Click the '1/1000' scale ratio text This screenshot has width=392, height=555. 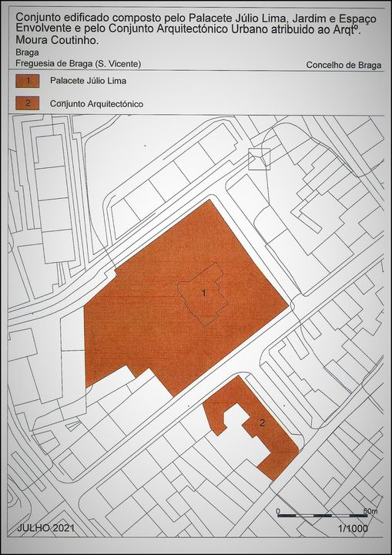coord(353,529)
